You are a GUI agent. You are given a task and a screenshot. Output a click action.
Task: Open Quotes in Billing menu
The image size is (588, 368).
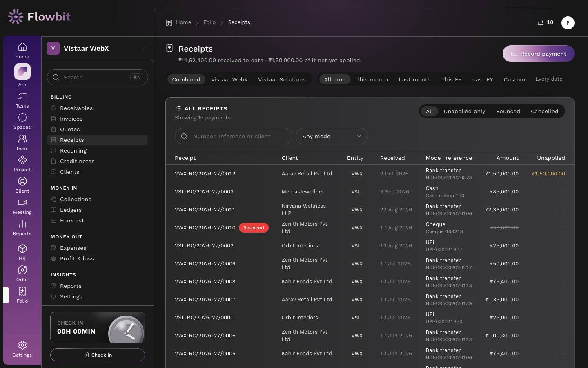click(x=98, y=129)
